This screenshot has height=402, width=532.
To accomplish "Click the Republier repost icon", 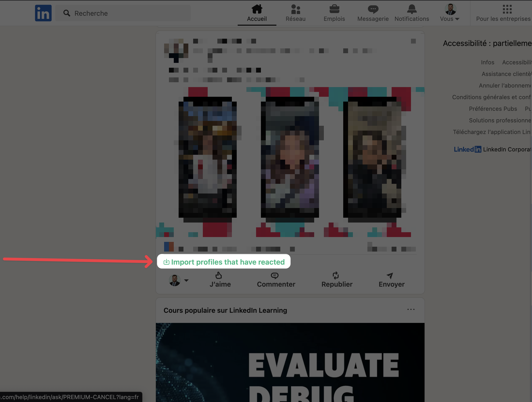I will pos(335,275).
